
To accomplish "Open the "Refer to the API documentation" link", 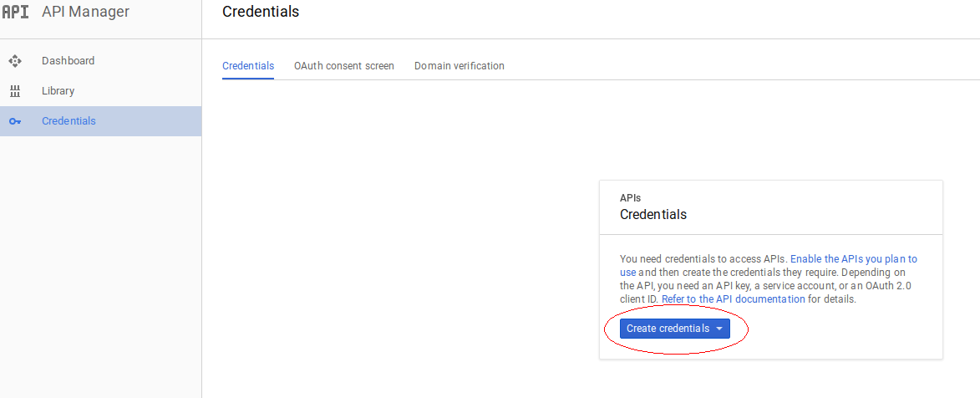I will point(734,299).
